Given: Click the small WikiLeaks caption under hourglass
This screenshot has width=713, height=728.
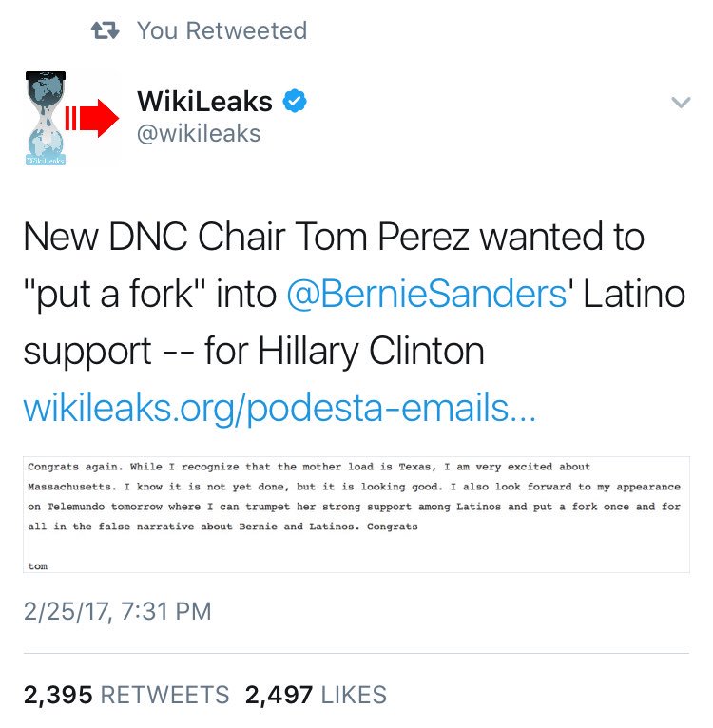Looking at the screenshot, I should pos(46,161).
